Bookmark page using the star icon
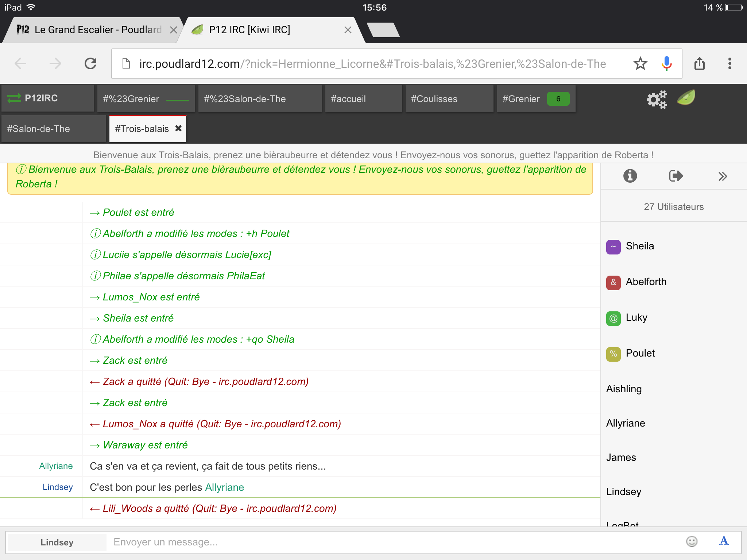 point(640,64)
